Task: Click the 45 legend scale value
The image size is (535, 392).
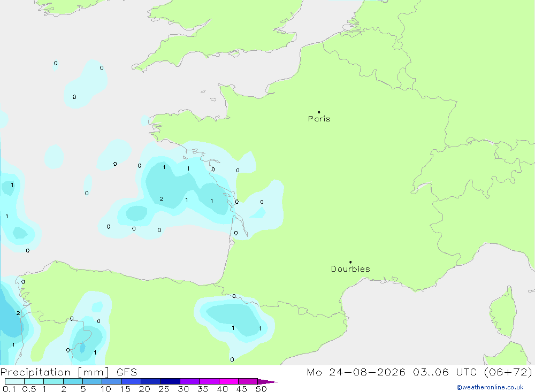Action: 242,389
